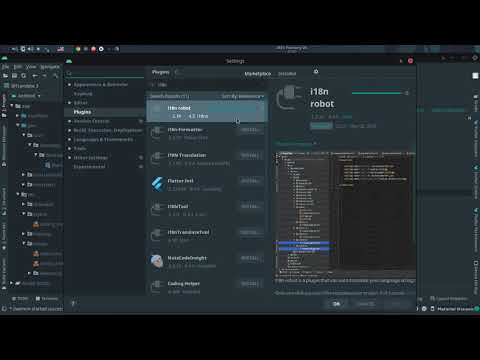Open the Sort By dropdown in plugin results
This screenshot has width=480, height=360.
click(x=243, y=96)
